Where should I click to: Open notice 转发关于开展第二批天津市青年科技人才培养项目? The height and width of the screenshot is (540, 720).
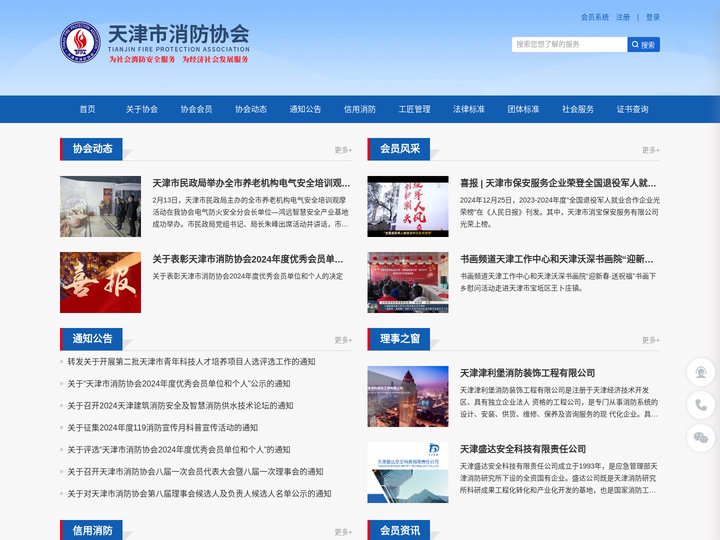point(191,362)
